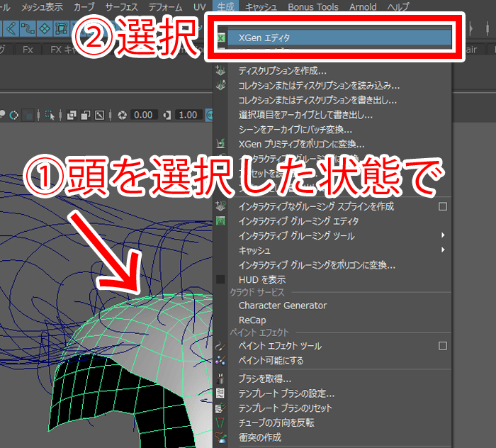Click the angled joint snap icon in status line

11,29
